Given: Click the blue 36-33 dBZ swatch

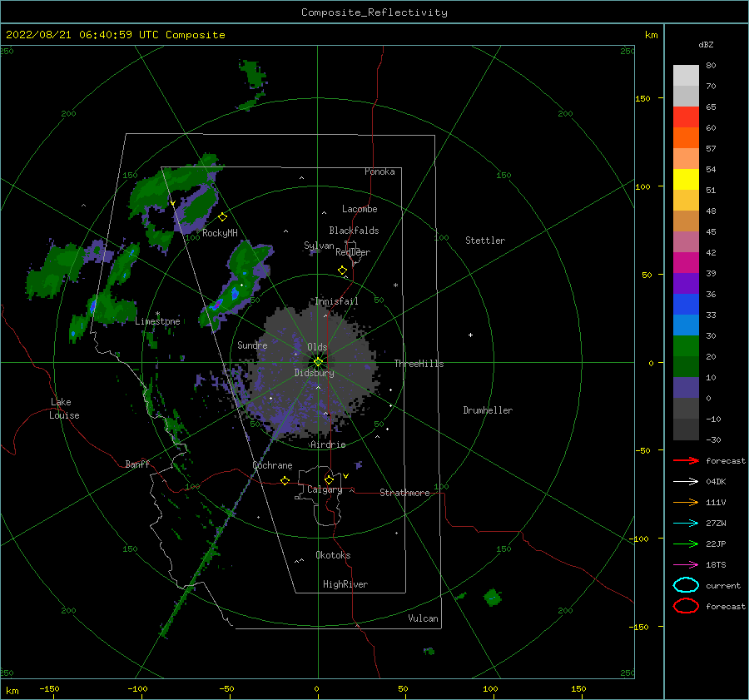Looking at the screenshot, I should pos(686,305).
